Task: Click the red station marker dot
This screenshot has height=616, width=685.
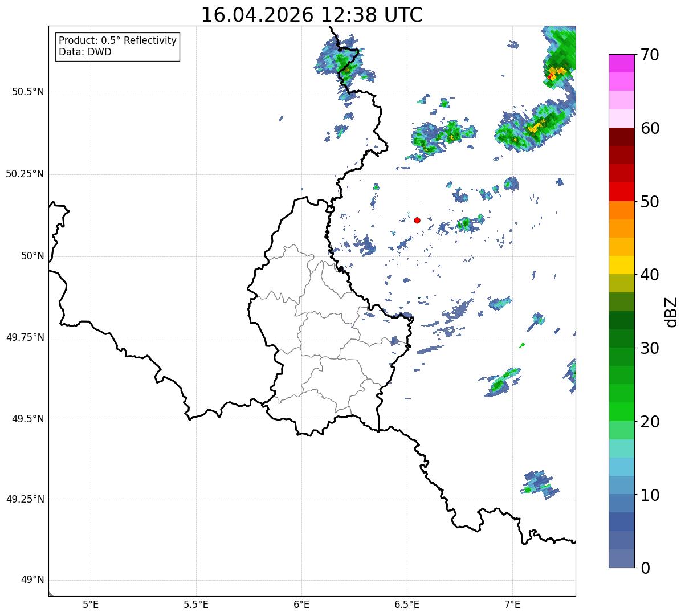Action: pos(417,220)
